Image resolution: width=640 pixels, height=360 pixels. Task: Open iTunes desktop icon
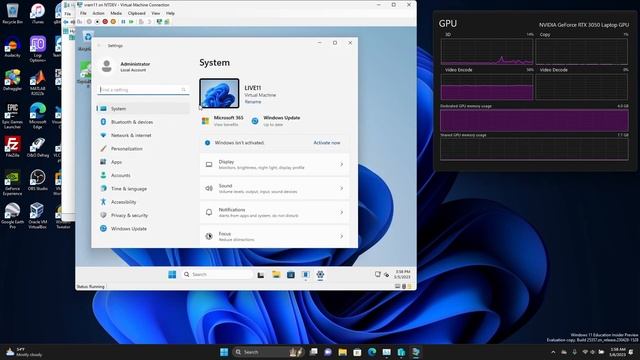[38, 14]
